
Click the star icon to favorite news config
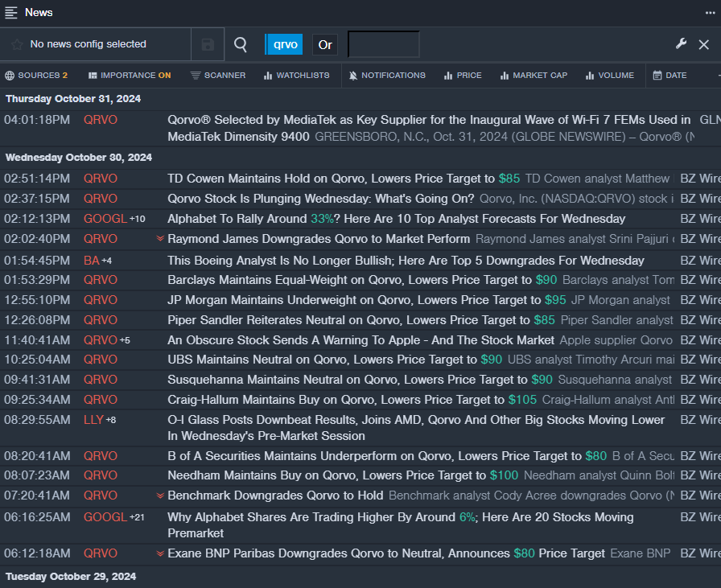point(17,45)
